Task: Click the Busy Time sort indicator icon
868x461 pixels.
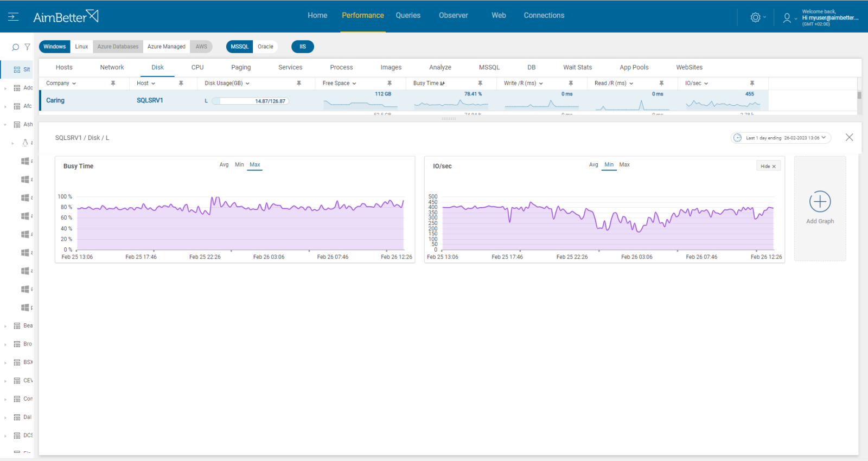Action: pyautogui.click(x=442, y=84)
